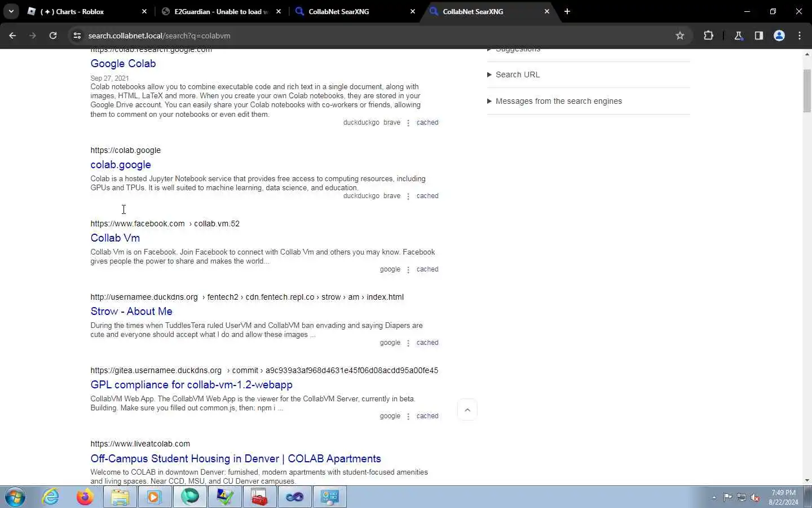The height and width of the screenshot is (508, 812).
Task: Open Off-Campus Student Housing in Denver result
Action: [236, 459]
